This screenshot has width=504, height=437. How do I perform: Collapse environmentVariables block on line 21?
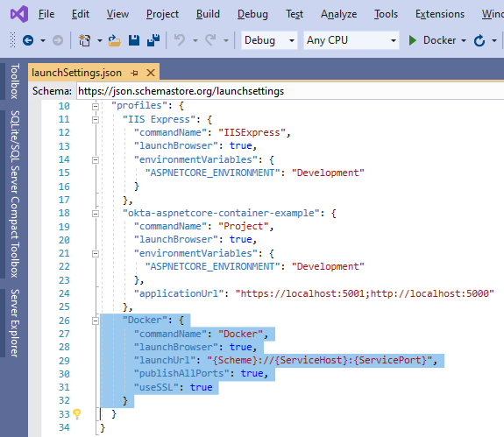[96, 254]
